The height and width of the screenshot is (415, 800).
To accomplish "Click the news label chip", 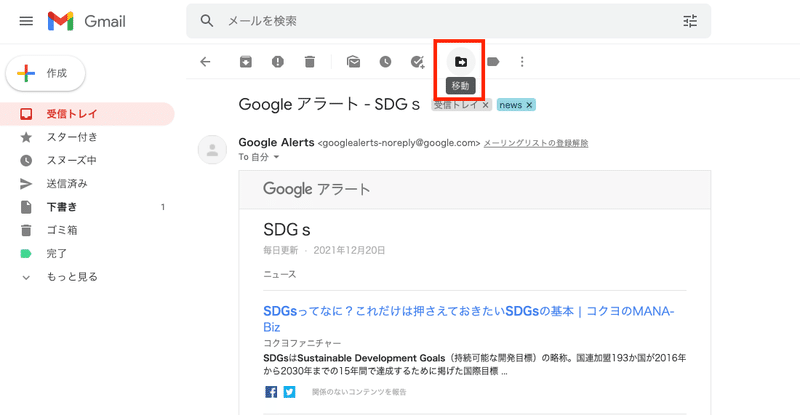I will [511, 105].
